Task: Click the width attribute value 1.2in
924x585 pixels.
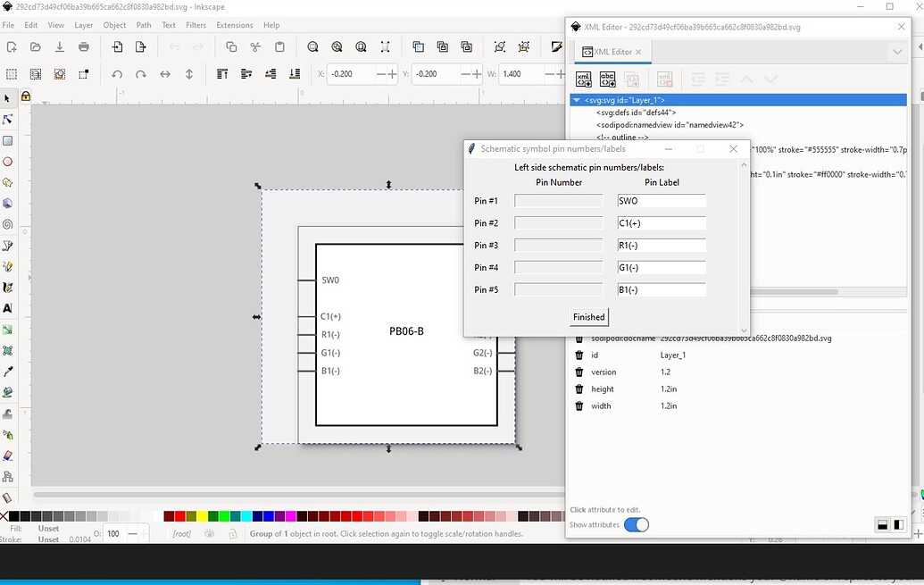Action: tap(669, 406)
